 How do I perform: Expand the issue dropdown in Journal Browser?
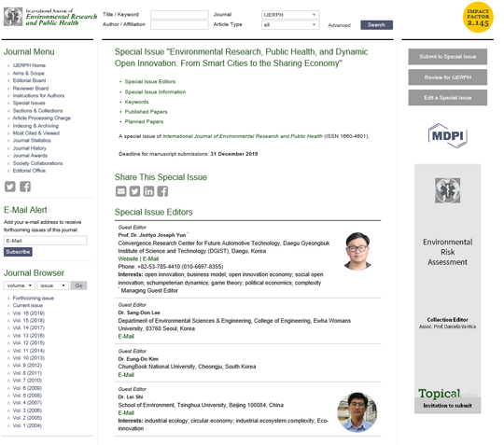pos(52,285)
